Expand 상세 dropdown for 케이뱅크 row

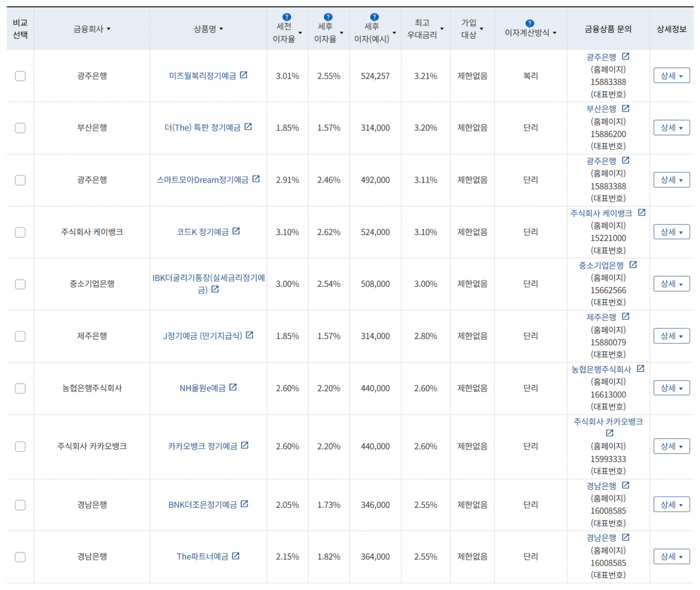click(x=672, y=232)
